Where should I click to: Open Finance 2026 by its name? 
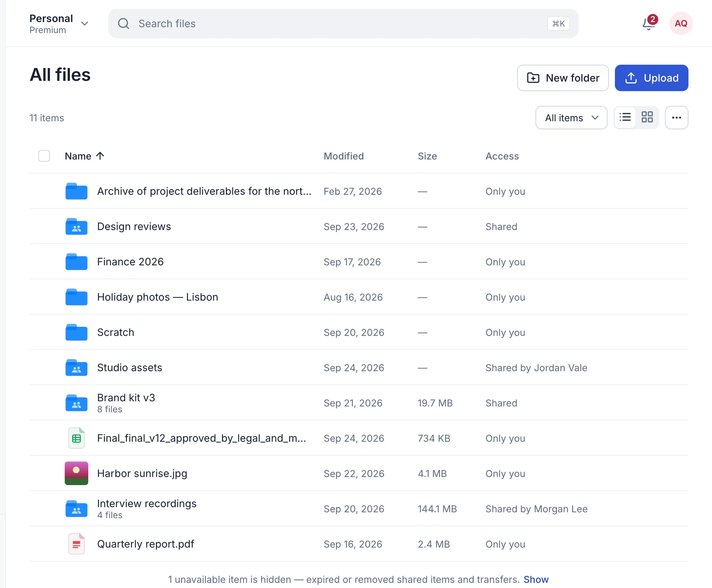point(130,262)
